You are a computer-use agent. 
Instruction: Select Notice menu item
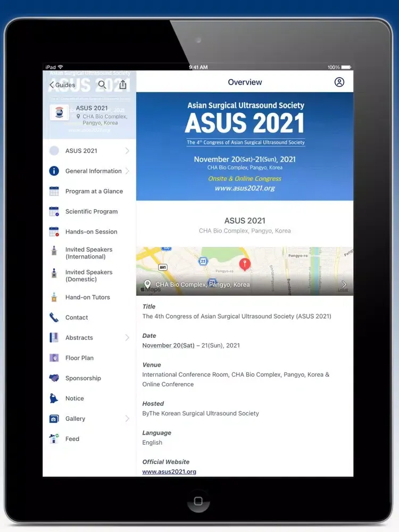pyautogui.click(x=89, y=398)
